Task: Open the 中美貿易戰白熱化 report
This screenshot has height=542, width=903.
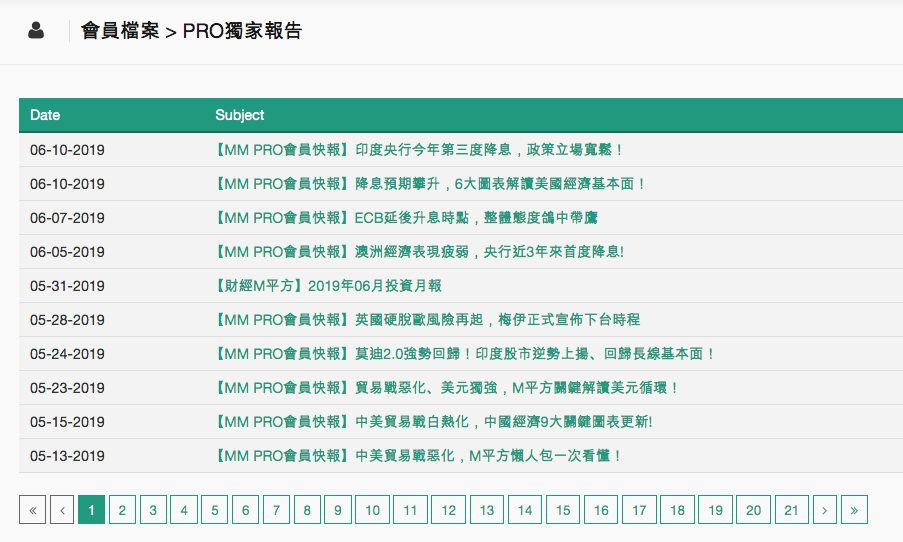Action: coord(432,422)
